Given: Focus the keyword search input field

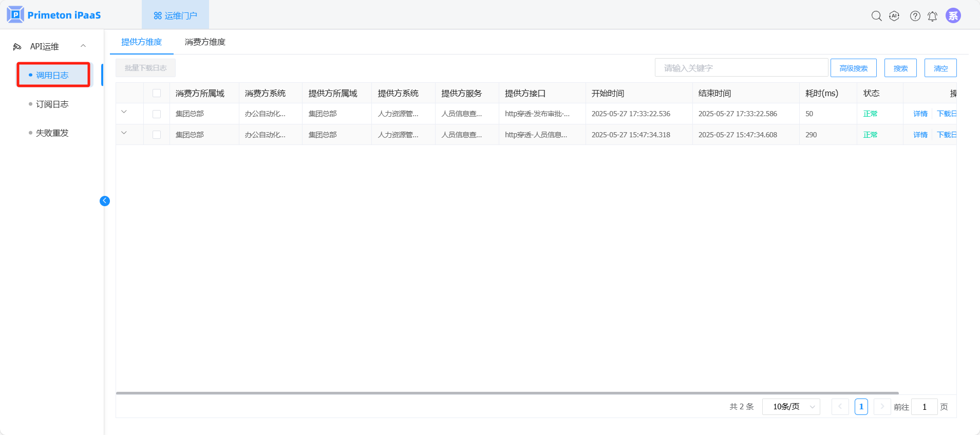Looking at the screenshot, I should (741, 68).
